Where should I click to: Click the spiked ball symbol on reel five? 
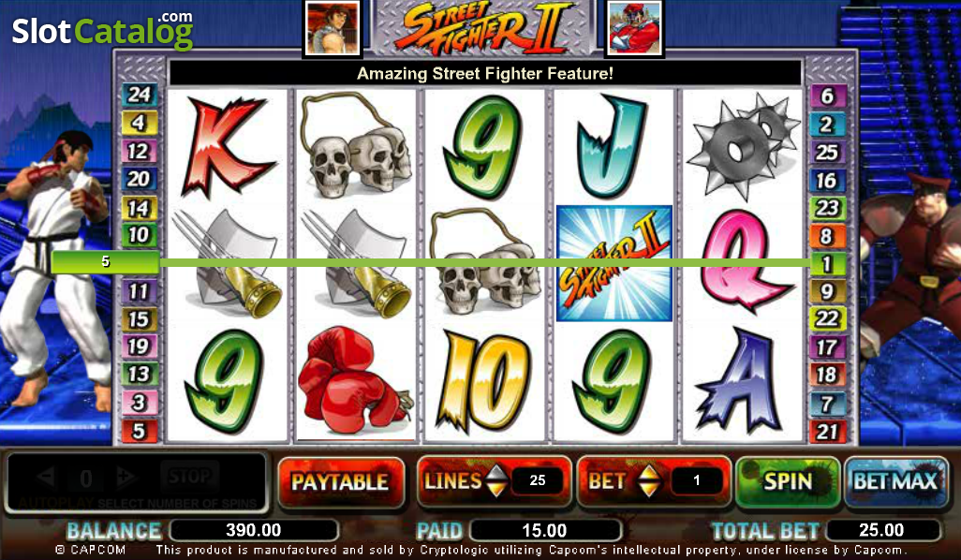point(744,144)
